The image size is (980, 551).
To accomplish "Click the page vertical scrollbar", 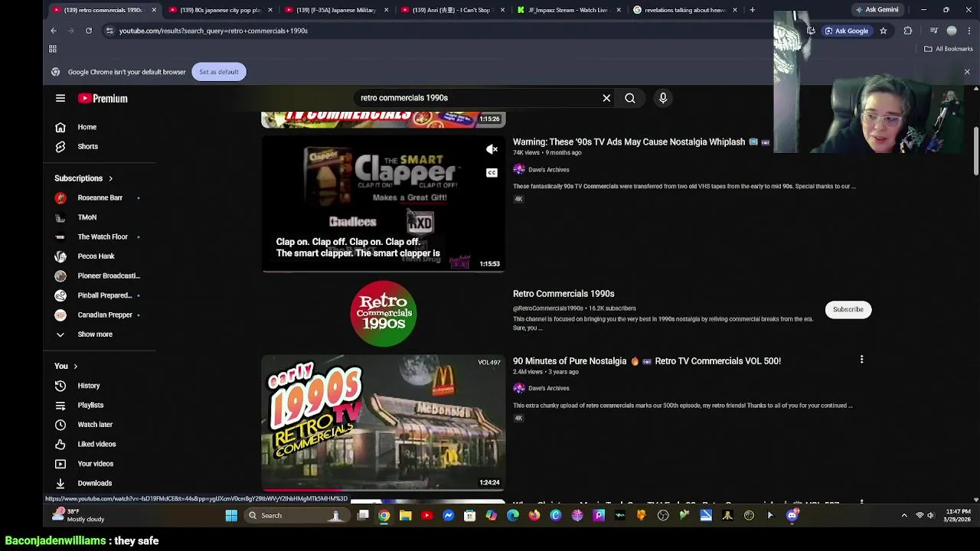I will pos(975,151).
